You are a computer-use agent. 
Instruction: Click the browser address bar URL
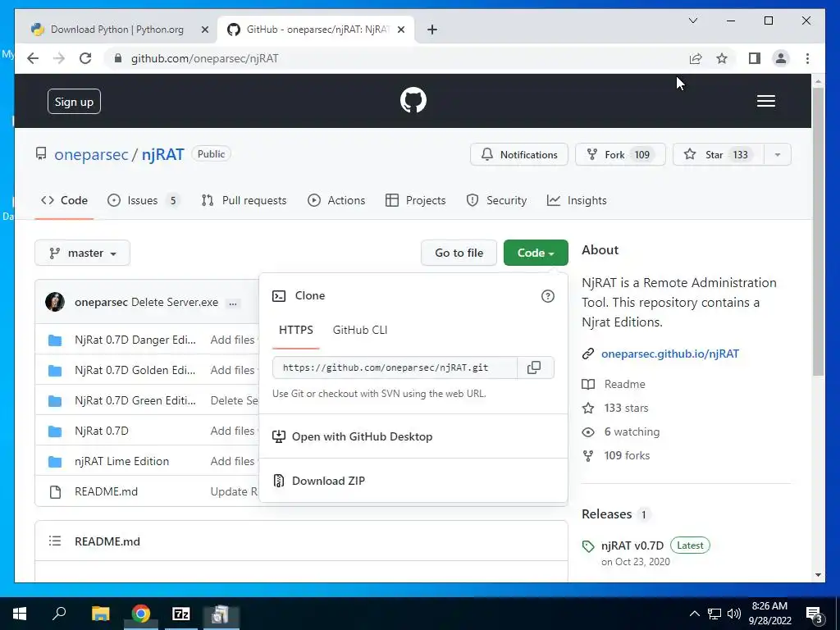pos(204,58)
